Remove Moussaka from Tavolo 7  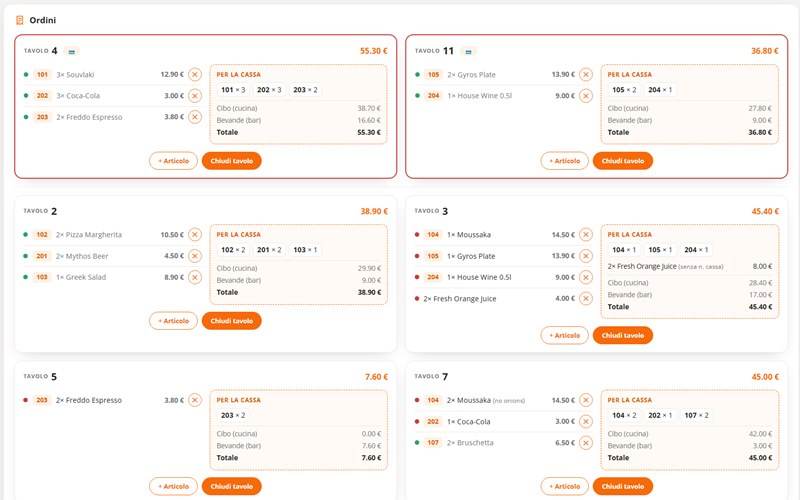586,400
